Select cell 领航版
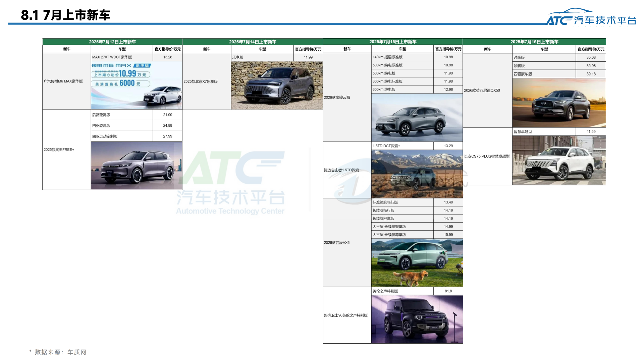644x362 pixels. click(544, 66)
